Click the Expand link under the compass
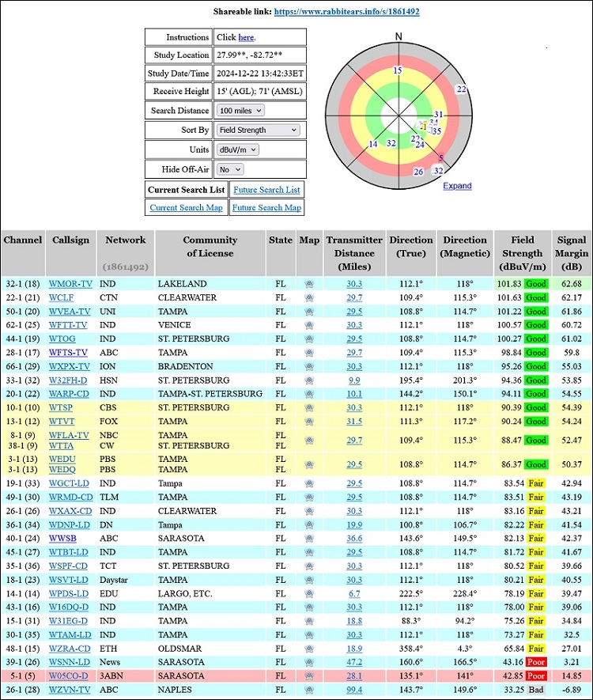593x700 pixels. click(457, 186)
